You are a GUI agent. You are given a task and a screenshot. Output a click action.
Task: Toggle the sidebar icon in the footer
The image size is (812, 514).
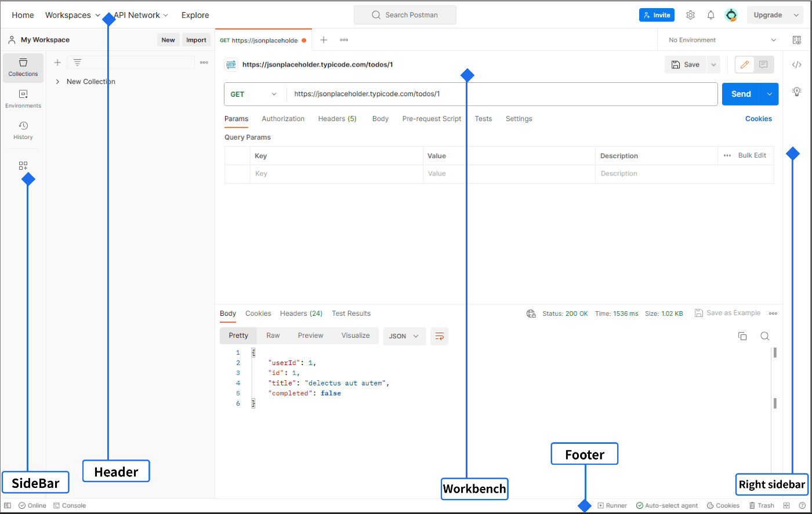point(8,505)
